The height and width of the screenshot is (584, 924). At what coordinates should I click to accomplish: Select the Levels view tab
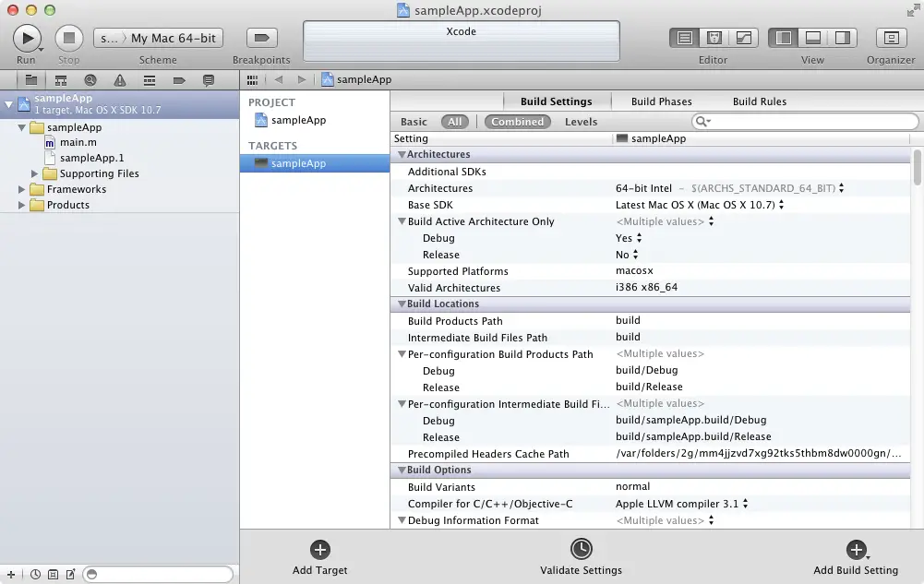coord(581,121)
